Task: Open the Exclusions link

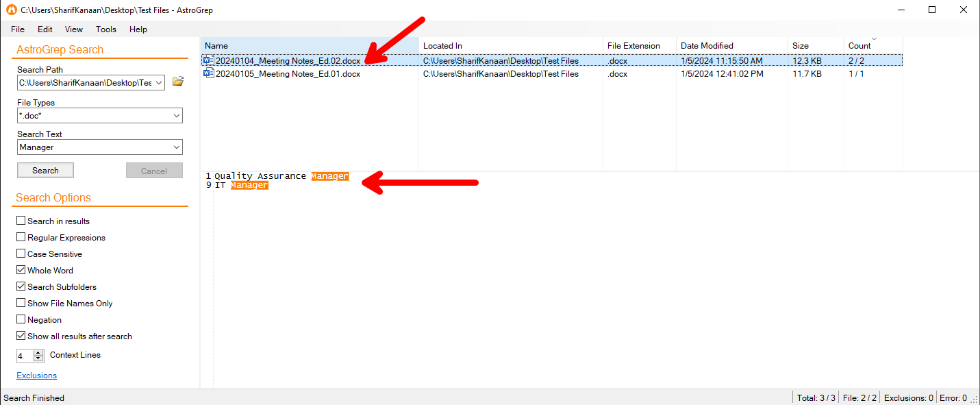Action: coord(37,376)
